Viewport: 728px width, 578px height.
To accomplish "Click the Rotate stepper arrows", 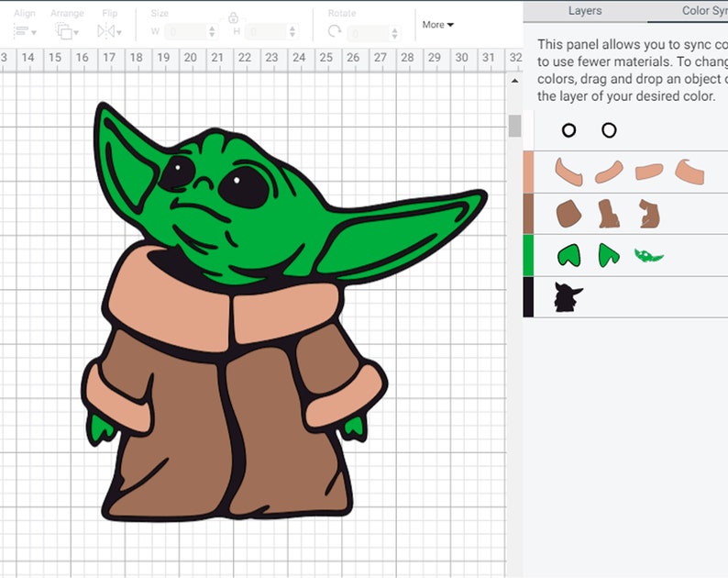I will pos(394,33).
